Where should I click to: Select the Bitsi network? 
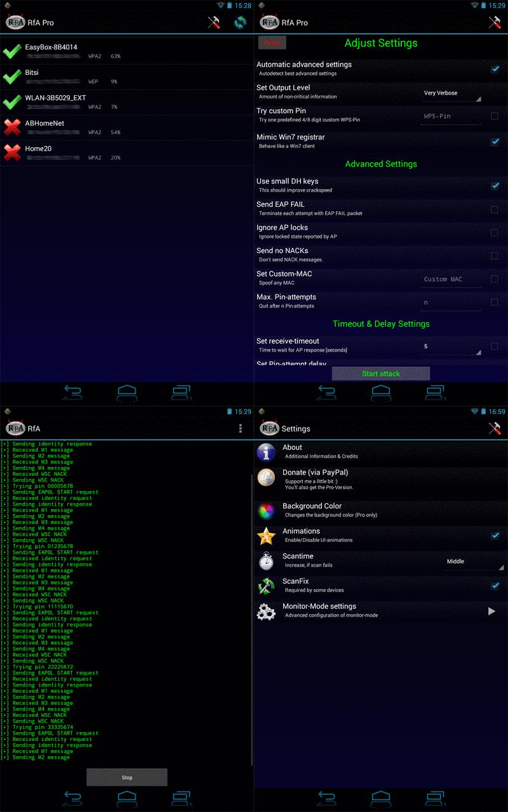click(x=127, y=77)
